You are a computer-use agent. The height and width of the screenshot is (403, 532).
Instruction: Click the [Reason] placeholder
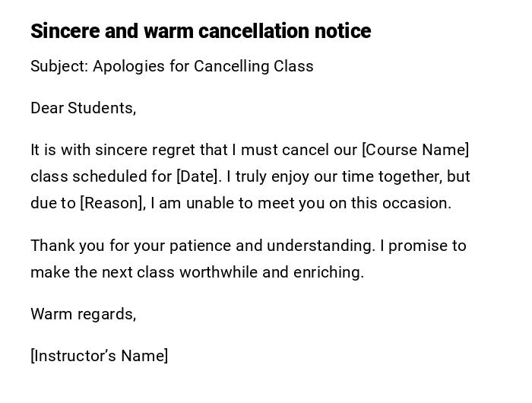tap(112, 203)
